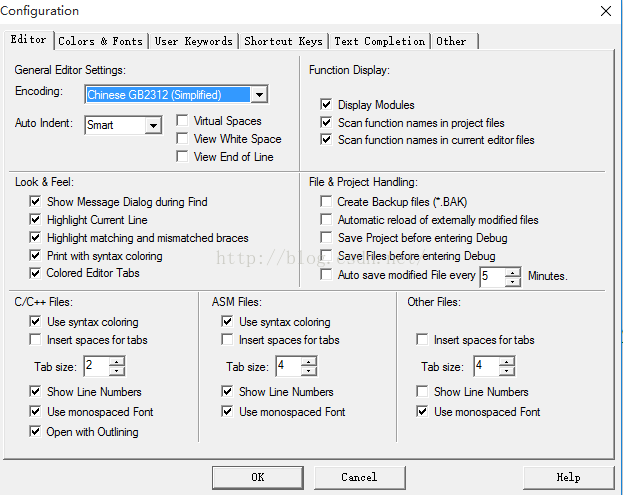
Task: Click the Smart auto indent field
Action: (115, 126)
